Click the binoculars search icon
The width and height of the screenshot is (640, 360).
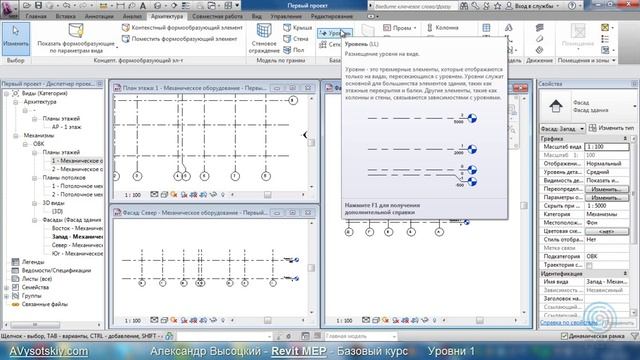click(x=464, y=6)
